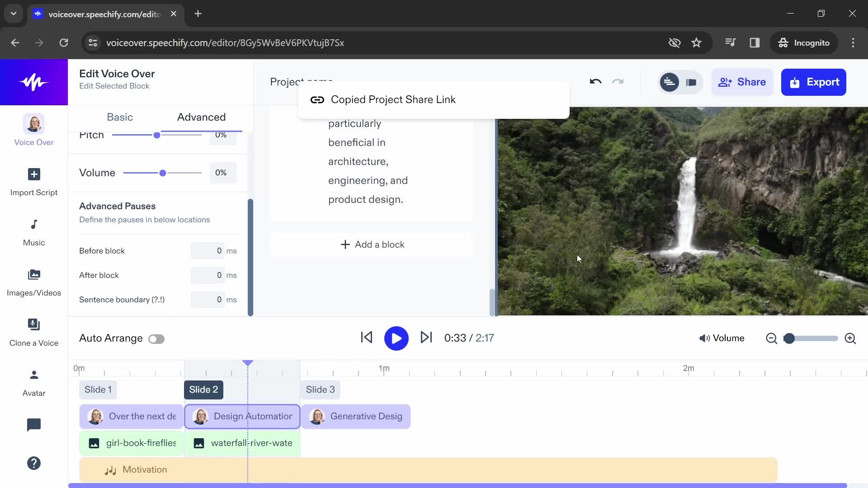868x488 pixels.
Task: Open Images/Videos library
Action: click(34, 283)
